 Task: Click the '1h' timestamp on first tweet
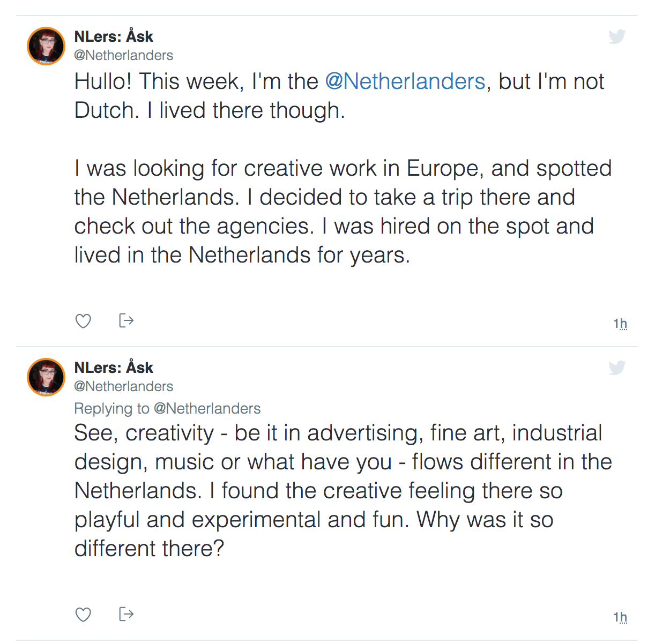tap(620, 324)
